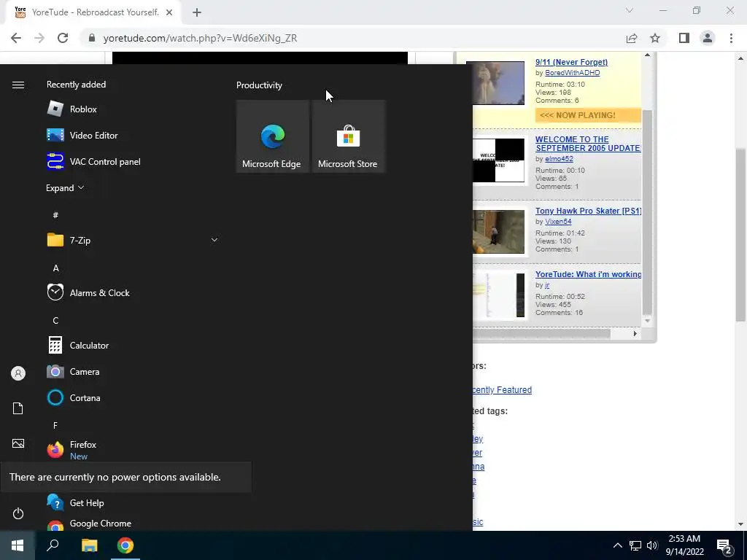Viewport: 747px width, 560px height.
Task: Open Pictures from Start sidebar
Action: pyautogui.click(x=18, y=444)
